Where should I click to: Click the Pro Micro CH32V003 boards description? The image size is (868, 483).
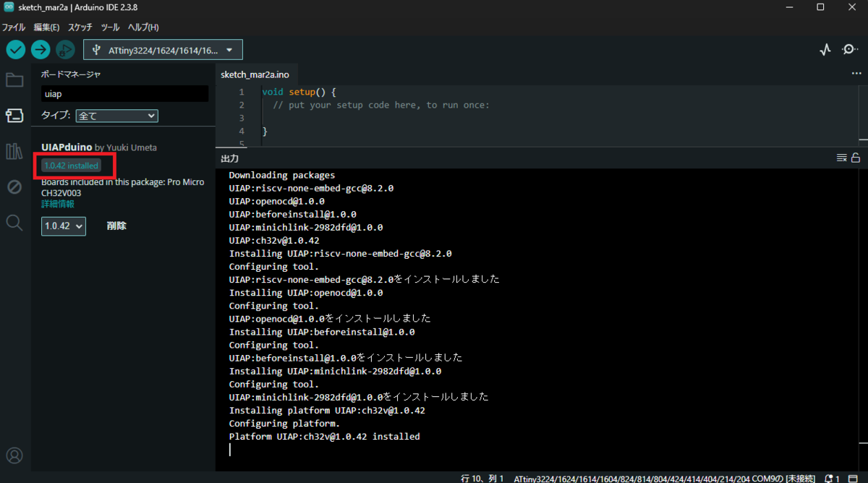click(x=123, y=188)
